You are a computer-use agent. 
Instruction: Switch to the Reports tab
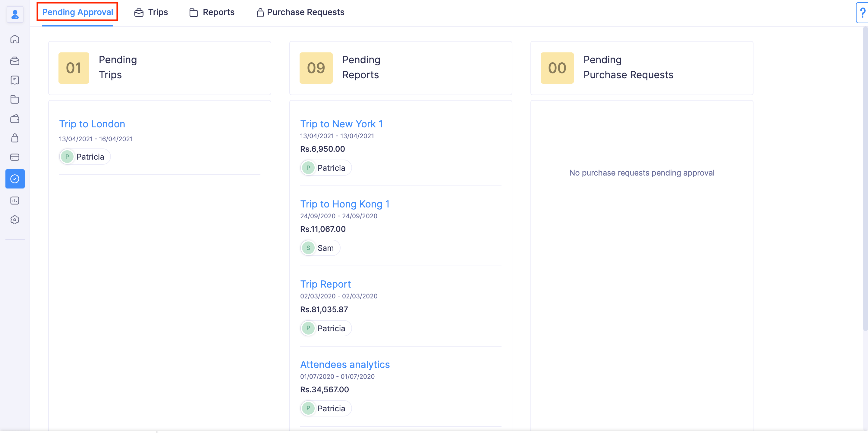212,12
